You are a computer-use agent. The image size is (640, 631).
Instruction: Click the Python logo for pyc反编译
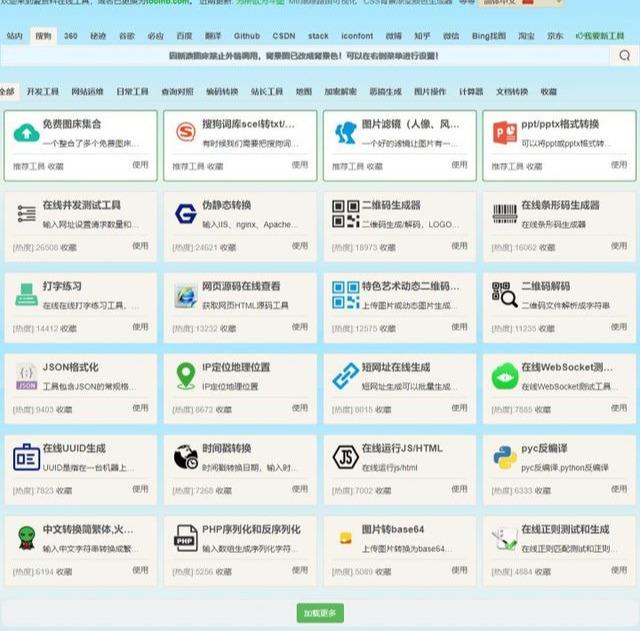505,457
